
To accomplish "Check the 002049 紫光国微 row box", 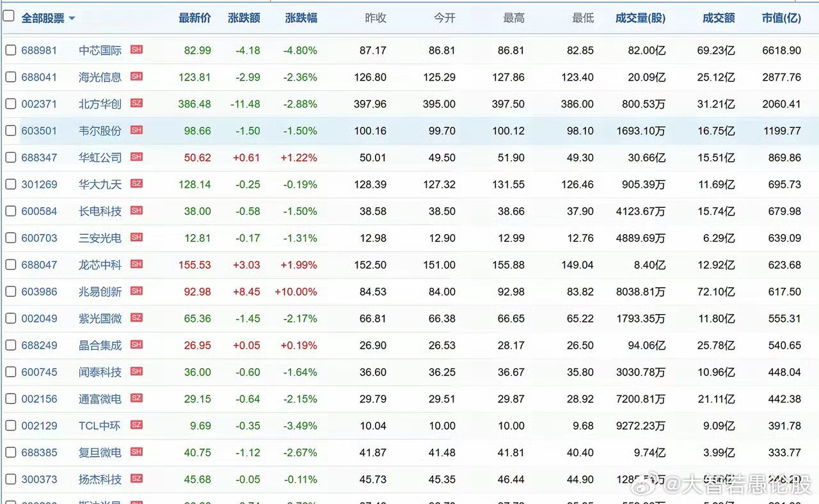I will click(10, 319).
